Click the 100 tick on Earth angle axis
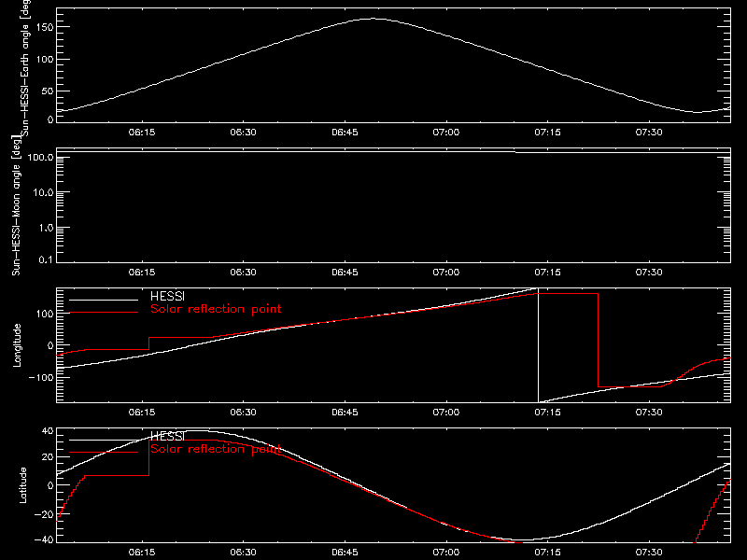Viewport: 747px width, 560px height. click(44, 59)
